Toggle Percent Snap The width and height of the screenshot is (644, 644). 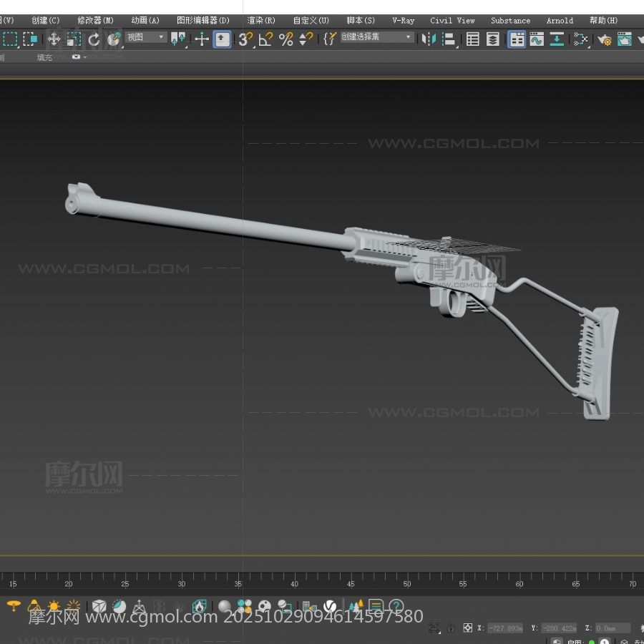coord(286,39)
